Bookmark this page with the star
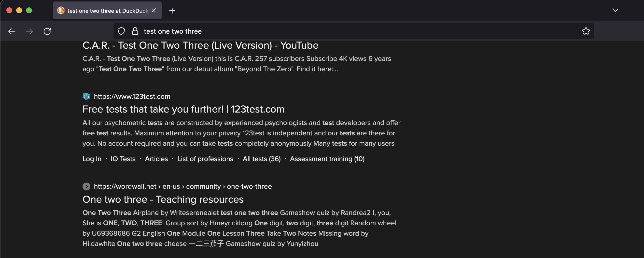This screenshot has height=258, width=644. pos(586,31)
